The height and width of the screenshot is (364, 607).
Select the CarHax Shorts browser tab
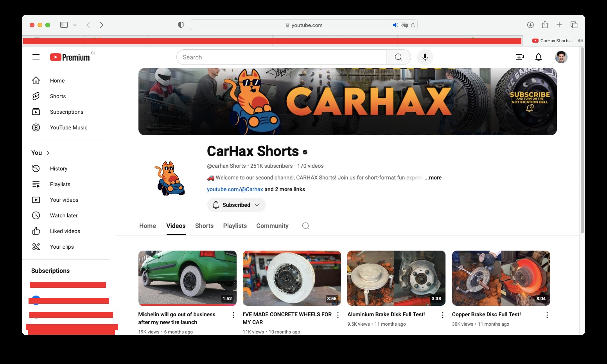[x=553, y=41]
